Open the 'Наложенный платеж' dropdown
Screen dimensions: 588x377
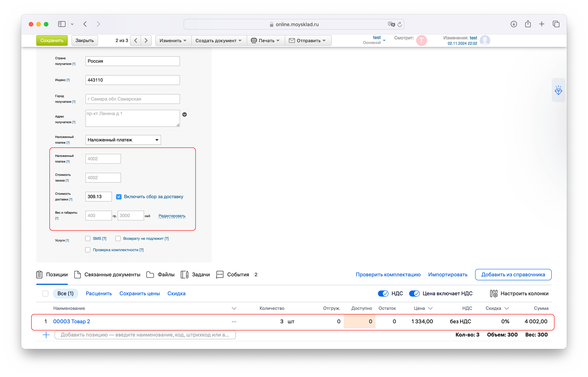[x=123, y=140]
